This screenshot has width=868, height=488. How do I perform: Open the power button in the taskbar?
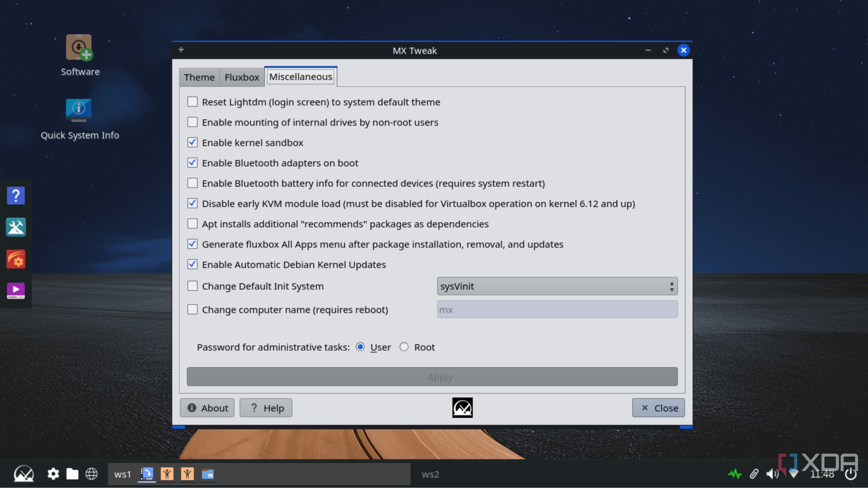[x=851, y=474]
